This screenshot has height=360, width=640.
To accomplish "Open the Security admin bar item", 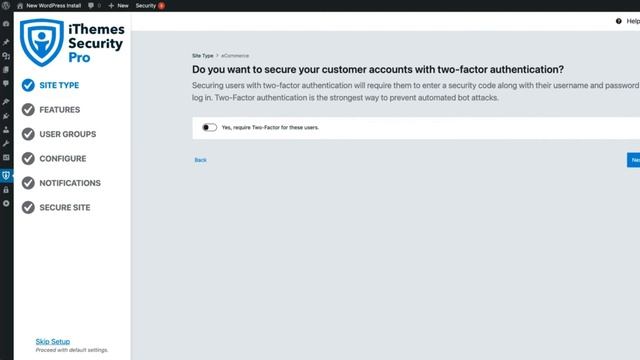I will coord(150,6).
